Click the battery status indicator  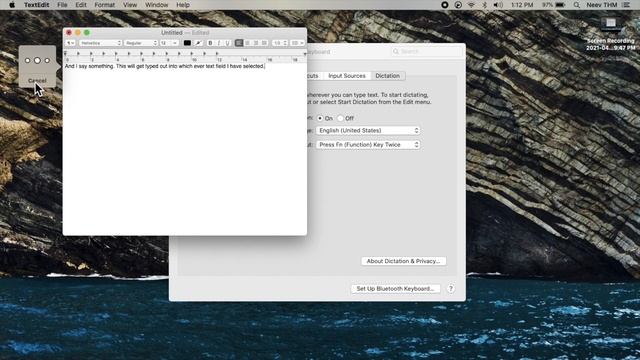tap(554, 5)
